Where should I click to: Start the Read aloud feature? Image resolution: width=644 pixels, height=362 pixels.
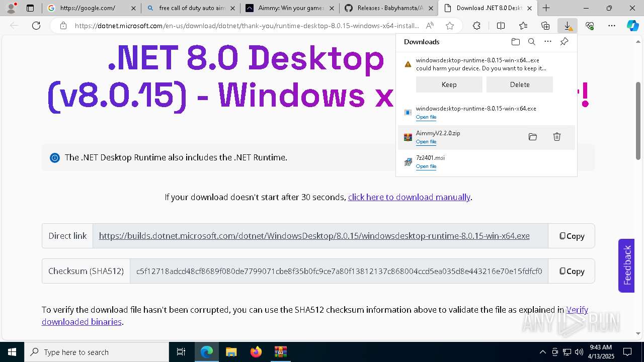[430, 26]
